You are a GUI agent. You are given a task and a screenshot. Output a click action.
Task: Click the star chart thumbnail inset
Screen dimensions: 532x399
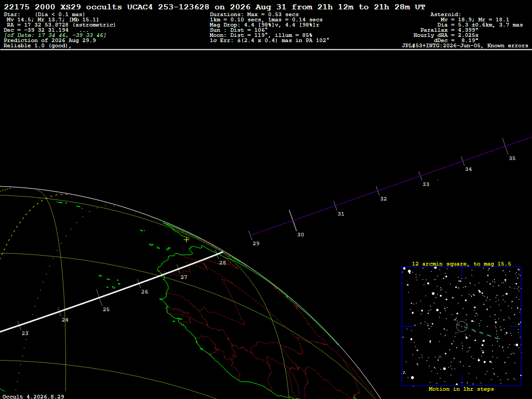(461, 326)
